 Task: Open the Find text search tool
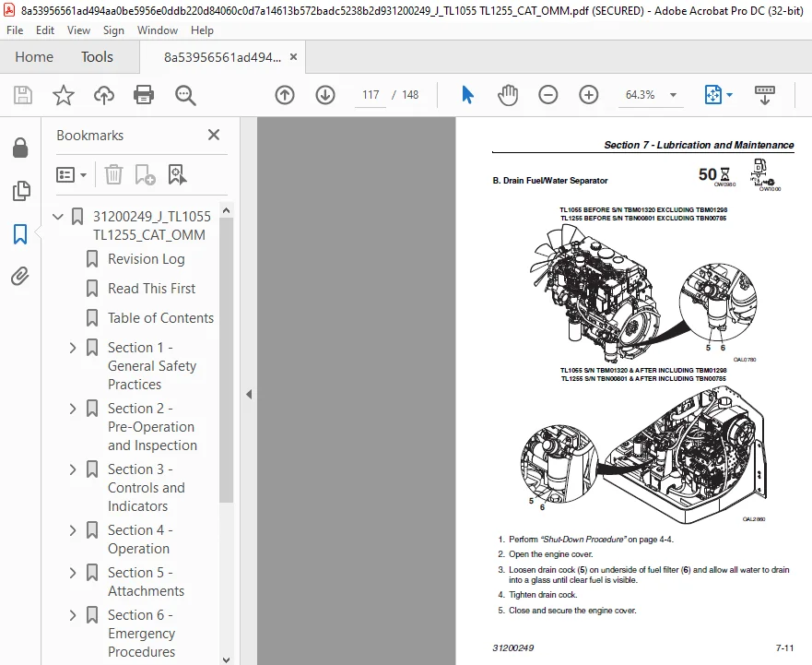point(185,95)
